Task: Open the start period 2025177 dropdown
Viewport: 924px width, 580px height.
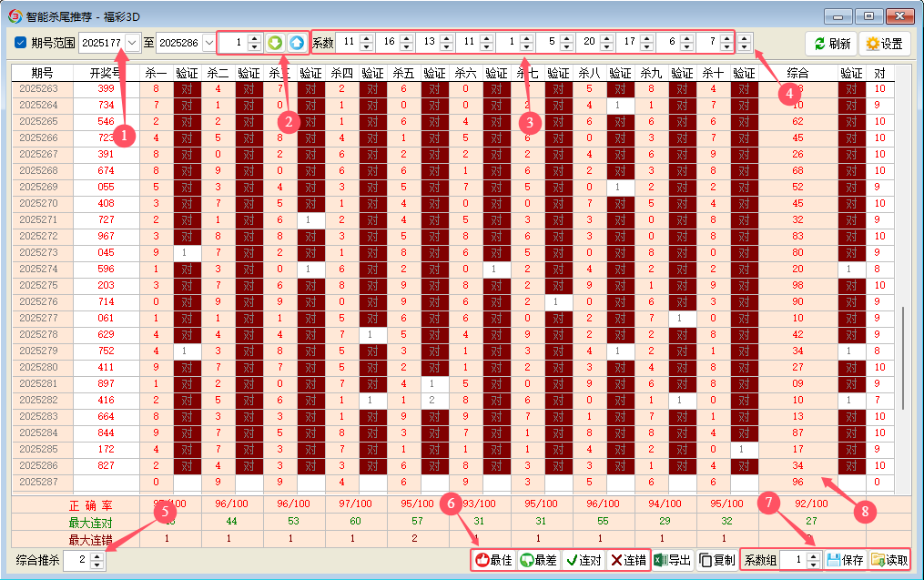Action: click(x=133, y=43)
